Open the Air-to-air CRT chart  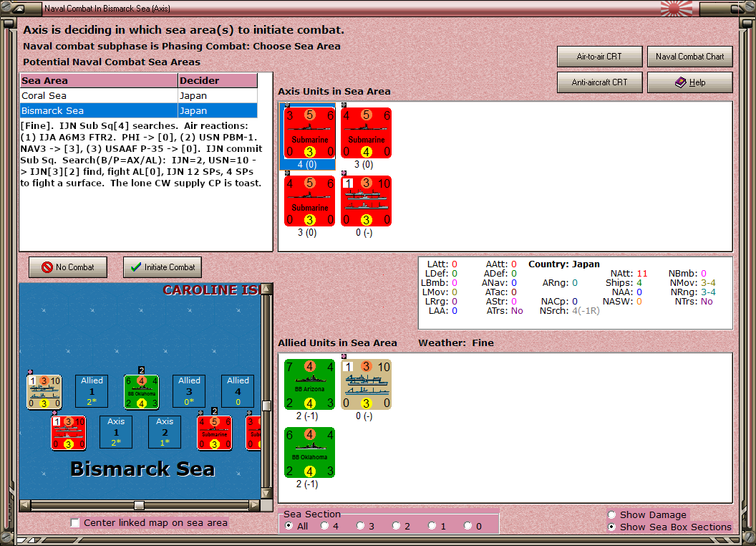599,57
